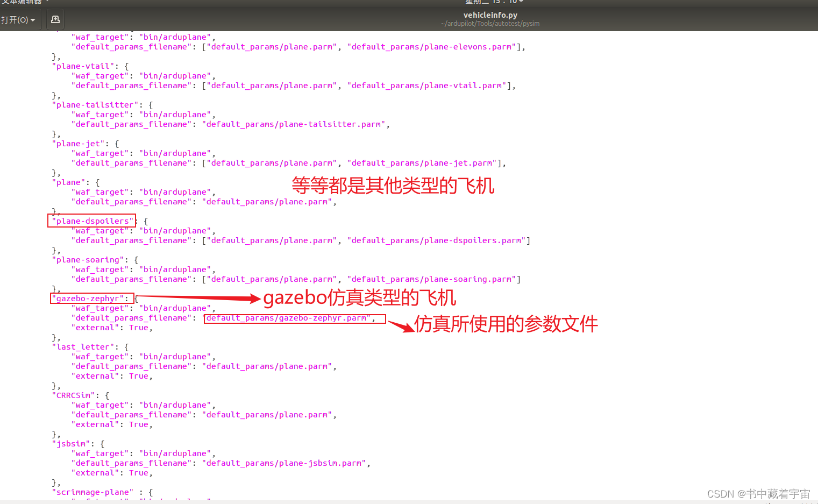Click the ~/ardupilot/Tools/autotest/pysim path subtitle
Image resolution: width=818 pixels, height=504 pixels.
[490, 24]
